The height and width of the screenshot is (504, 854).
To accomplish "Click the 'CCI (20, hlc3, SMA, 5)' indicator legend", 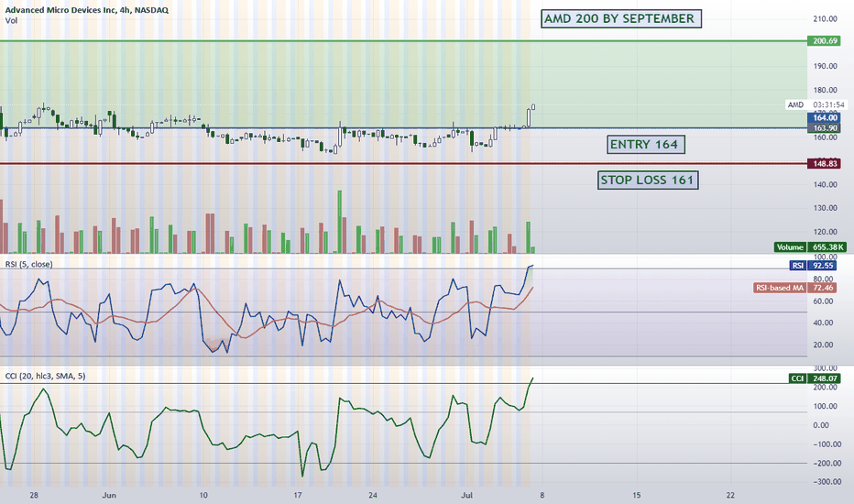I will pos(45,376).
